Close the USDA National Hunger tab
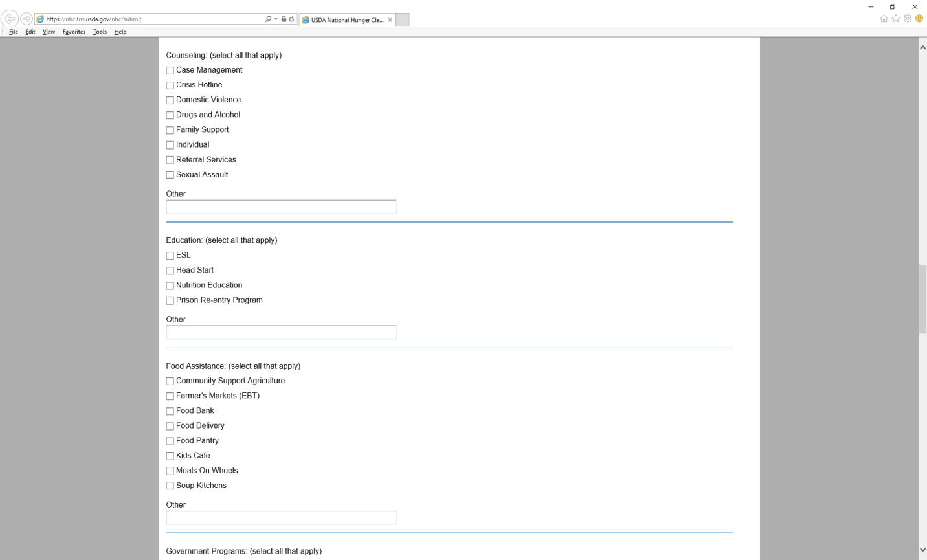 click(x=390, y=20)
